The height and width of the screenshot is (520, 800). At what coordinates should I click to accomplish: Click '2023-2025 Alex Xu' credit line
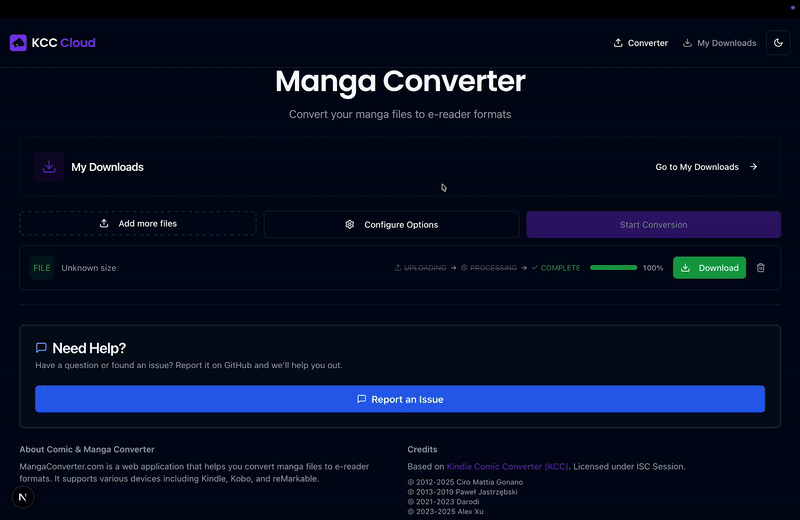point(445,511)
